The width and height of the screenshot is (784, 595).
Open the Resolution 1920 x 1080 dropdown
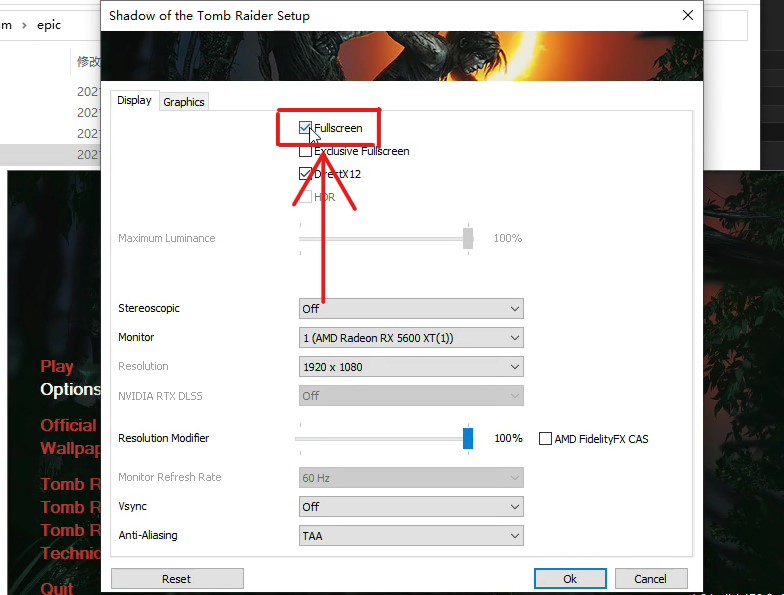coord(411,366)
